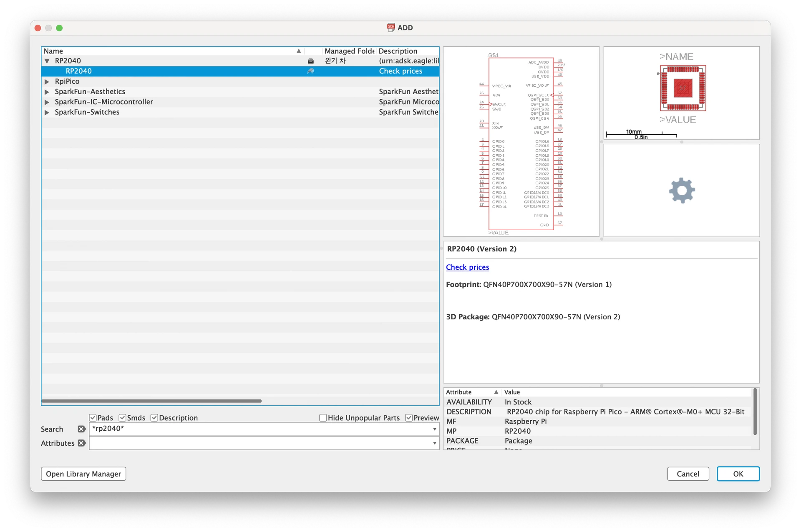The height and width of the screenshot is (532, 801).
Task: Expand the RpiPico library tree
Action: (x=47, y=82)
